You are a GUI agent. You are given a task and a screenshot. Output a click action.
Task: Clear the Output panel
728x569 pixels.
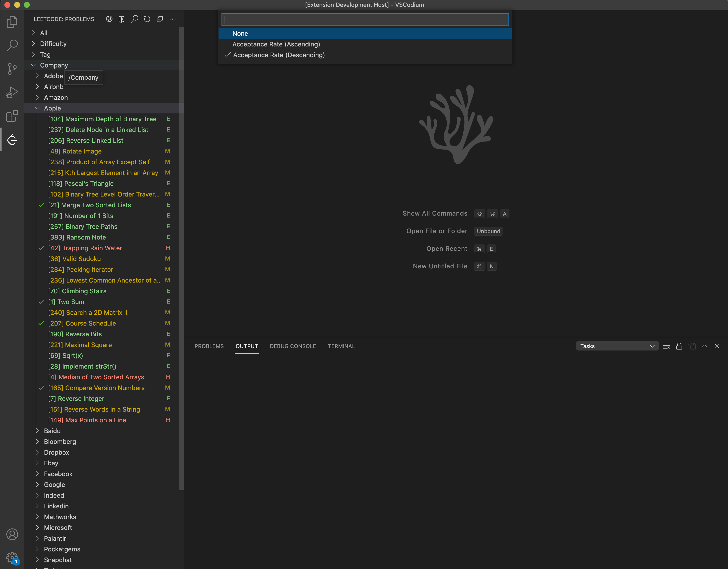click(666, 346)
